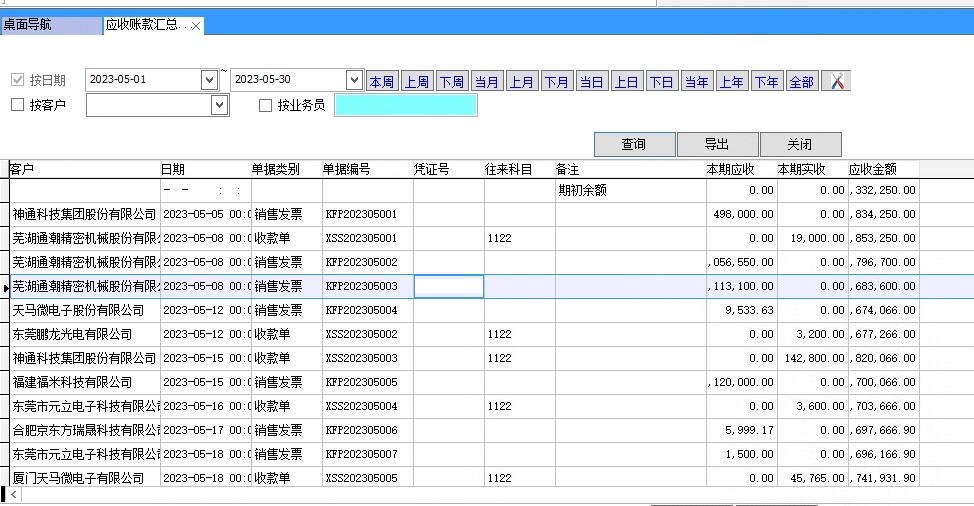Image resolution: width=974 pixels, height=506 pixels.
Task: Pick the 当日 quick date button
Action: click(x=592, y=82)
